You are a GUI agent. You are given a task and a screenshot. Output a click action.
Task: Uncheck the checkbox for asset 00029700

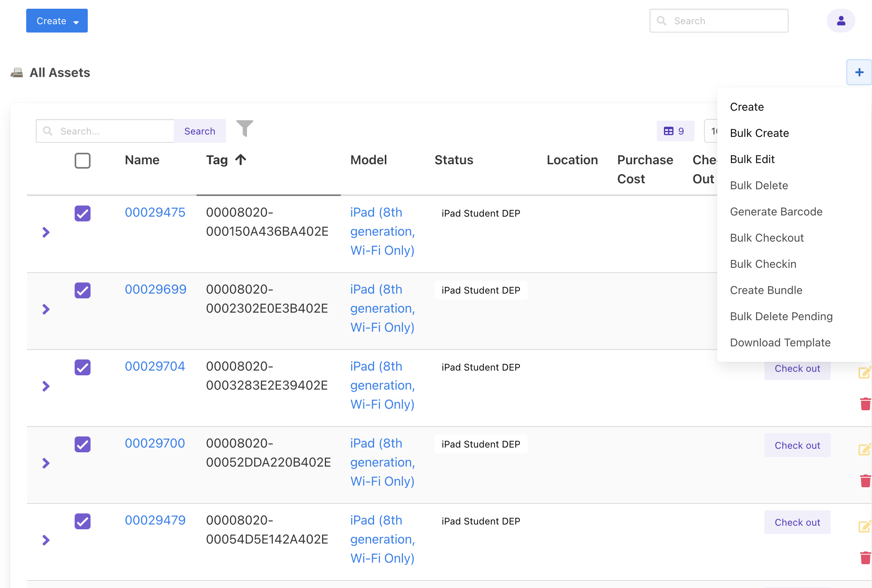[83, 444]
